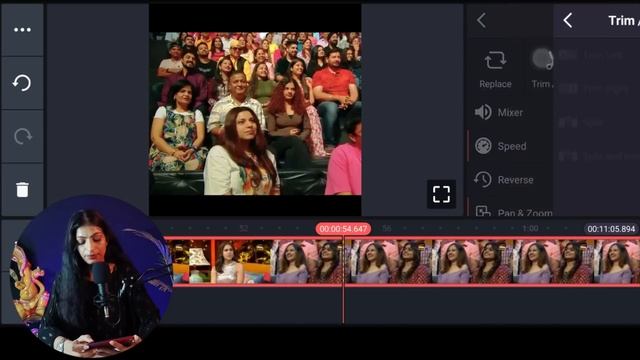
Task: Click the total duration 00:11:05.894
Action: (x=611, y=229)
